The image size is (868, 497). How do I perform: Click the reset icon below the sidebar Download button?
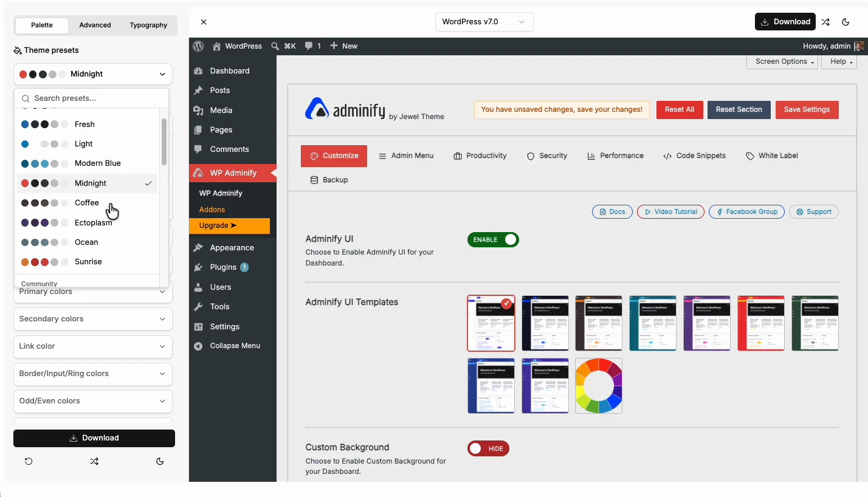(29, 461)
